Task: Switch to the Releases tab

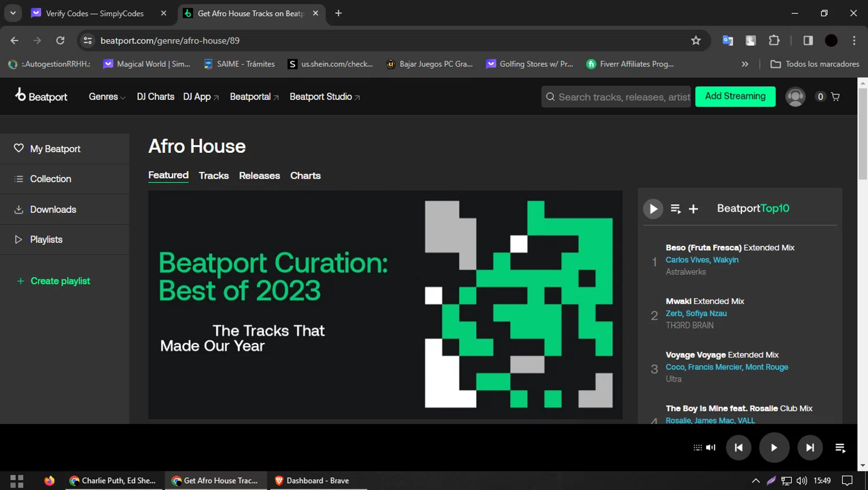Action: point(259,175)
